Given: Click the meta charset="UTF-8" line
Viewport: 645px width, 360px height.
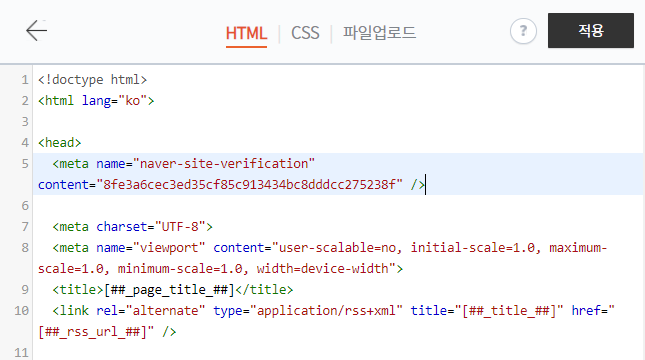Looking at the screenshot, I should click(x=132, y=226).
